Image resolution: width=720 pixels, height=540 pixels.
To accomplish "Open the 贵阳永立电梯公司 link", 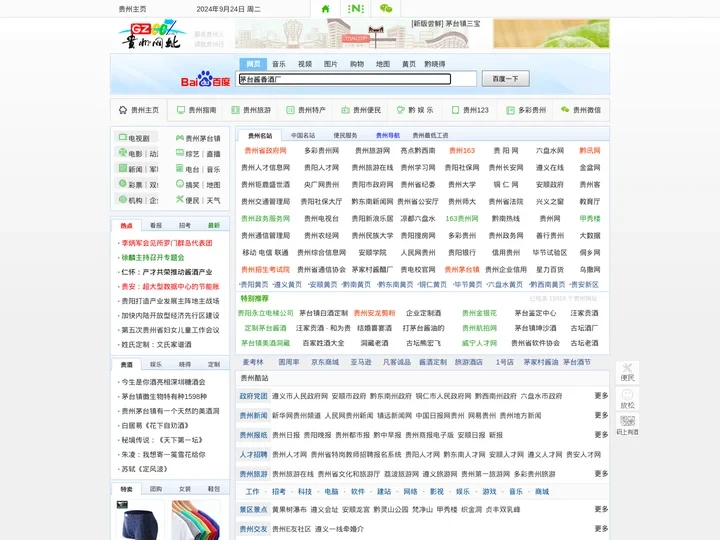I will pos(265,313).
